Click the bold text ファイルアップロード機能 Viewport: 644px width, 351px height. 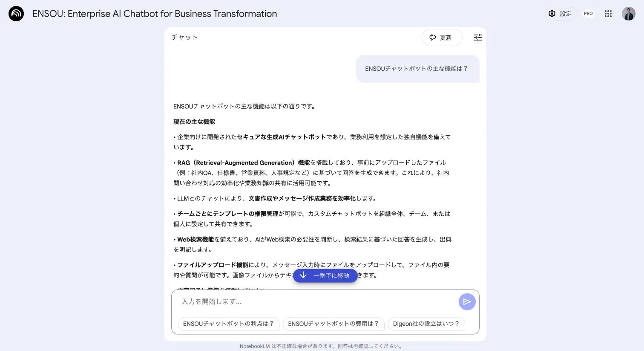[213, 265]
